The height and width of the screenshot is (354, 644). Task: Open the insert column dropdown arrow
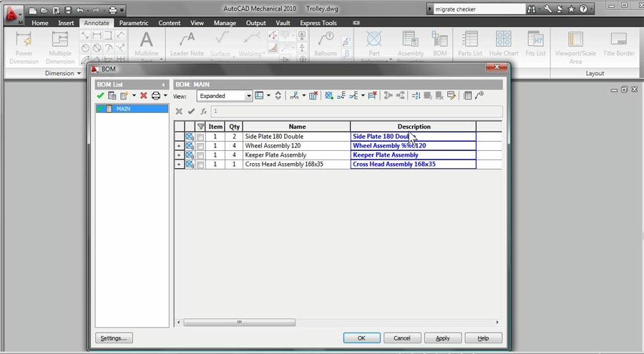click(x=304, y=96)
